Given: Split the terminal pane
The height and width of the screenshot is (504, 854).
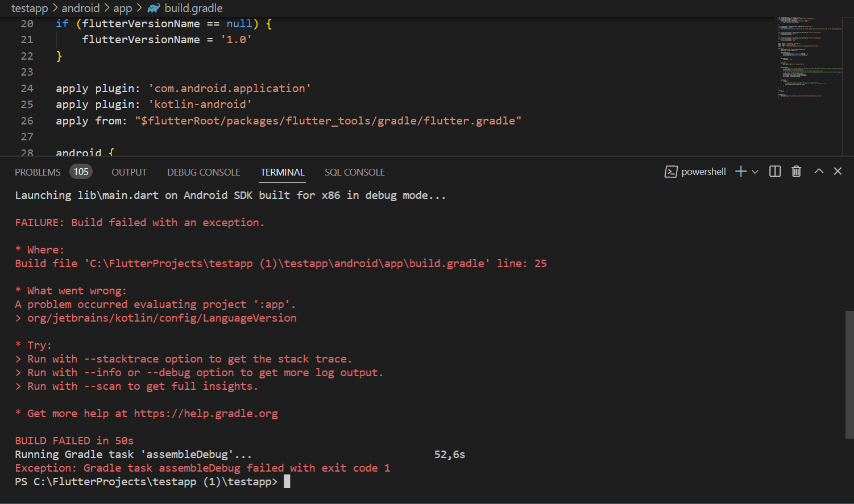Looking at the screenshot, I should tap(774, 171).
